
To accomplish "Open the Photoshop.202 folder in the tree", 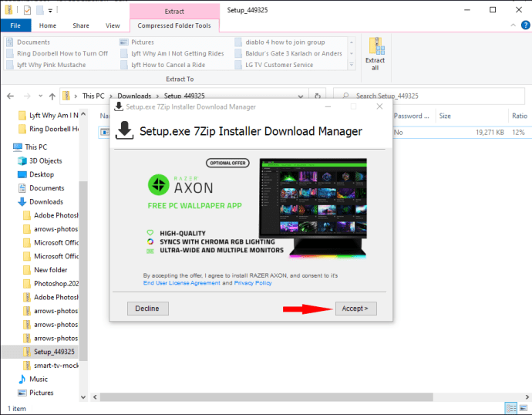I will (51, 283).
